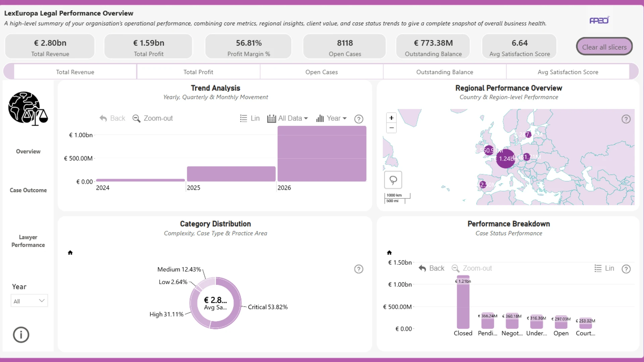The image size is (644, 362).
Task: Expand the All Data range dropdown
Action: click(287, 118)
